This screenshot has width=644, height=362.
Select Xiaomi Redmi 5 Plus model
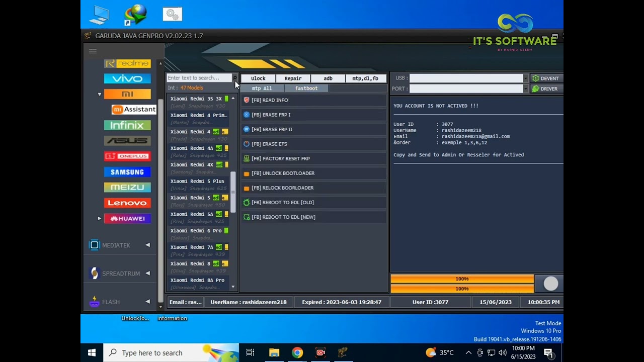pyautogui.click(x=198, y=184)
